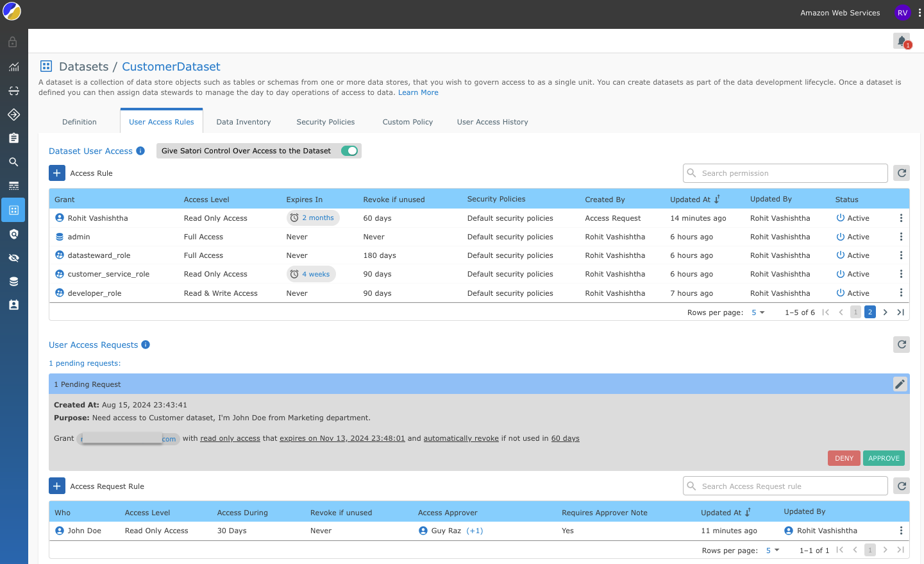Open the three-dot menu for admin row
Image resolution: width=924 pixels, height=564 pixels.
pos(901,237)
